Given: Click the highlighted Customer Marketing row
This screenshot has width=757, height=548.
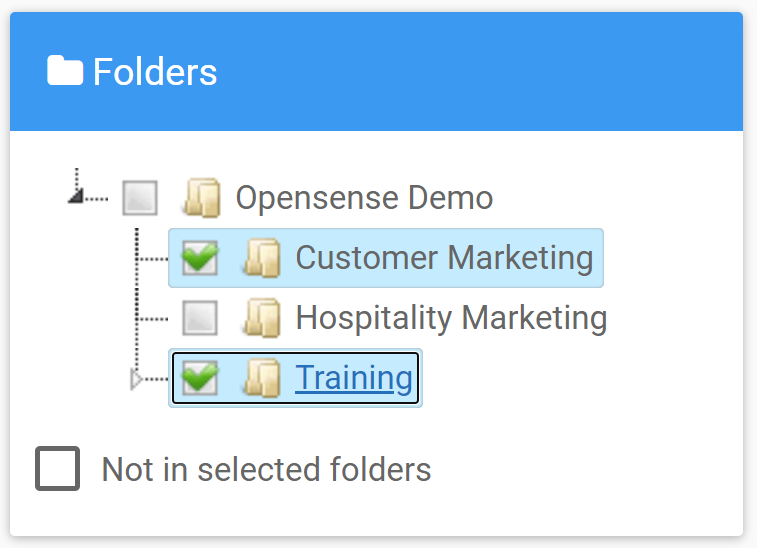Looking at the screenshot, I should click(386, 258).
